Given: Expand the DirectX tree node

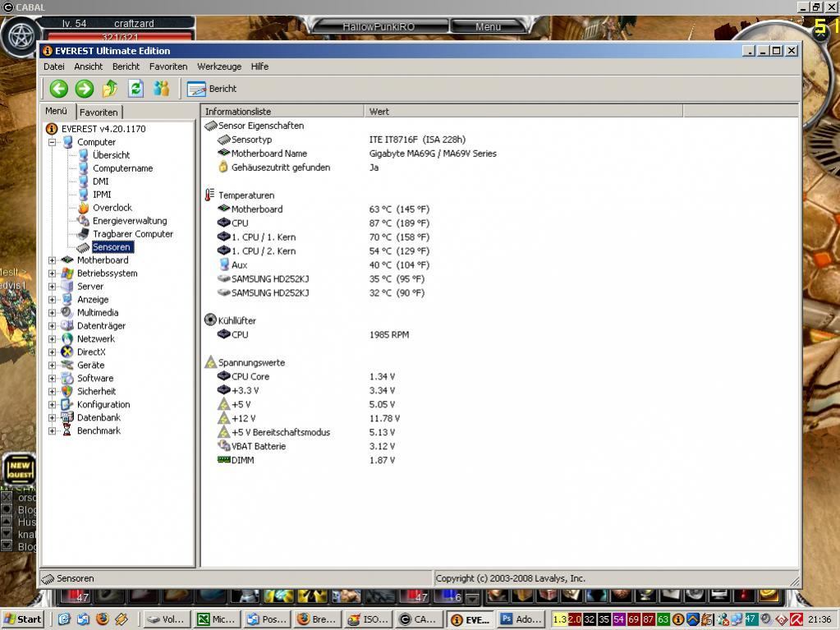Looking at the screenshot, I should pyautogui.click(x=52, y=352).
